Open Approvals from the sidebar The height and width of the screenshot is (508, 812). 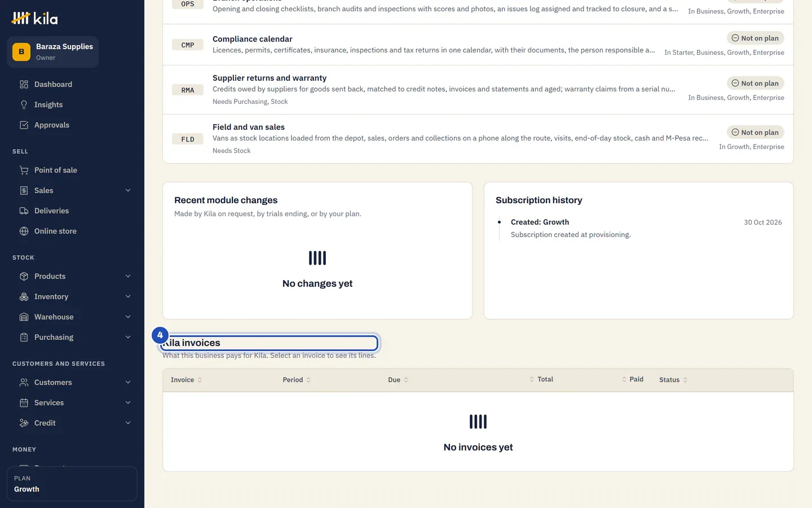pyautogui.click(x=72, y=125)
